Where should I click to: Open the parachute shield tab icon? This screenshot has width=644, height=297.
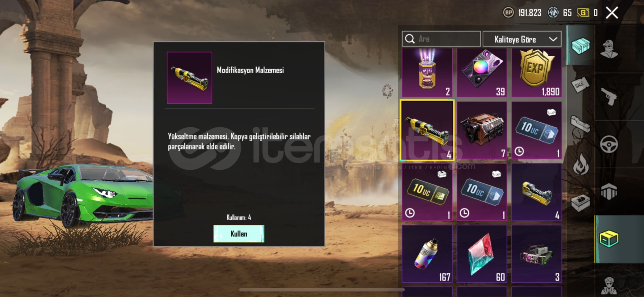point(609,192)
